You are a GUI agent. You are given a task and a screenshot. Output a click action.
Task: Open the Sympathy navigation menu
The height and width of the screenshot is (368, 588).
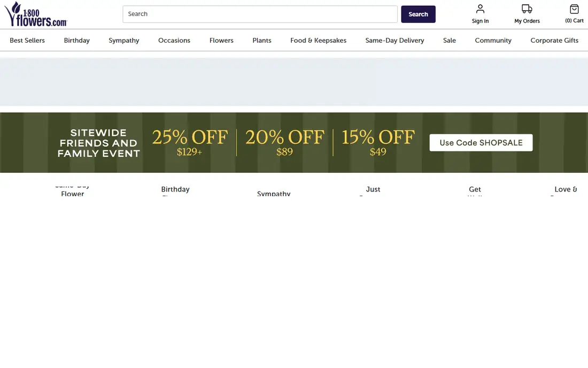(124, 41)
